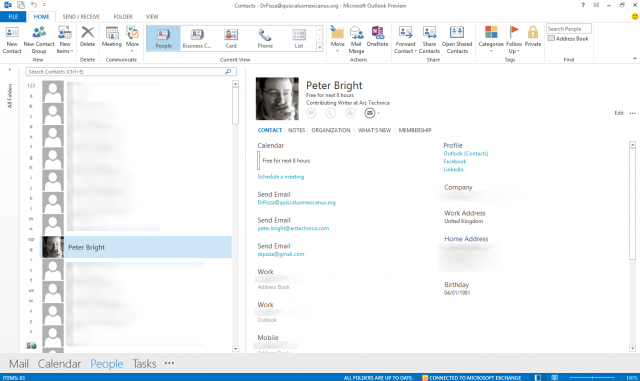The height and width of the screenshot is (381, 640).
Task: Open the Categorize dropdown
Action: point(491,39)
